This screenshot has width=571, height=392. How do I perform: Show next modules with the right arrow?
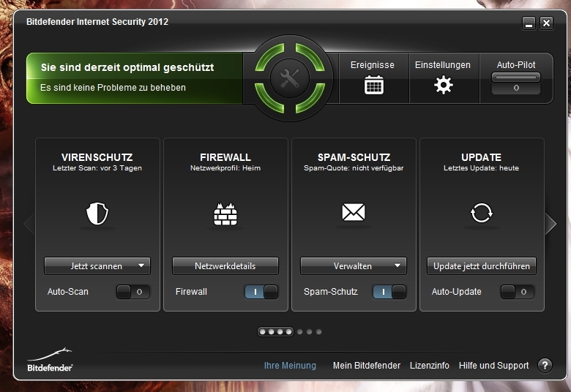[x=551, y=224]
